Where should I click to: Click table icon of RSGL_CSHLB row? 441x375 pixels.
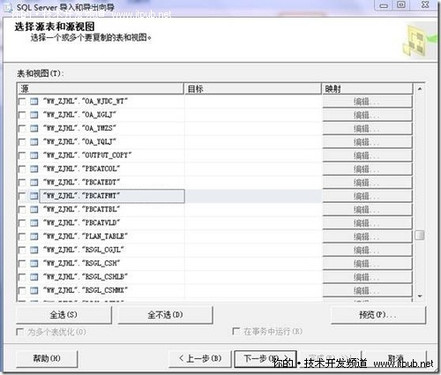34,277
